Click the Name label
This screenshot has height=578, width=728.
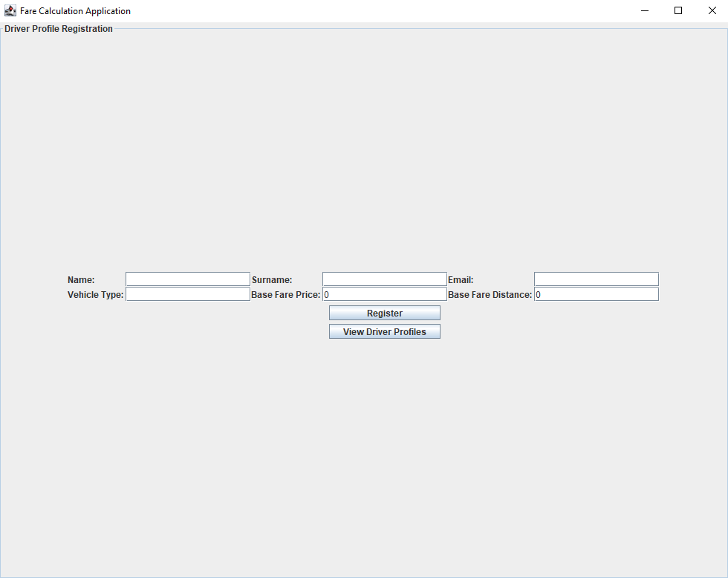pos(79,279)
